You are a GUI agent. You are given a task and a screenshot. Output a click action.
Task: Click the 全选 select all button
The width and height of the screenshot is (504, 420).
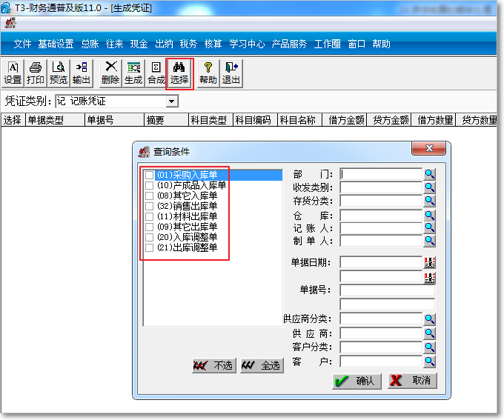click(x=262, y=365)
